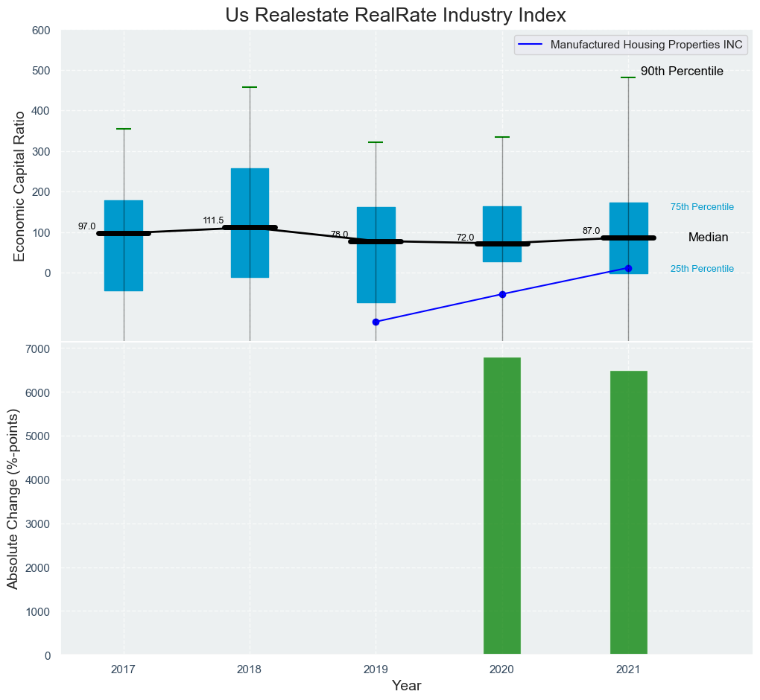Click the green bar for 2021
The image size is (760, 700).
click(628, 512)
